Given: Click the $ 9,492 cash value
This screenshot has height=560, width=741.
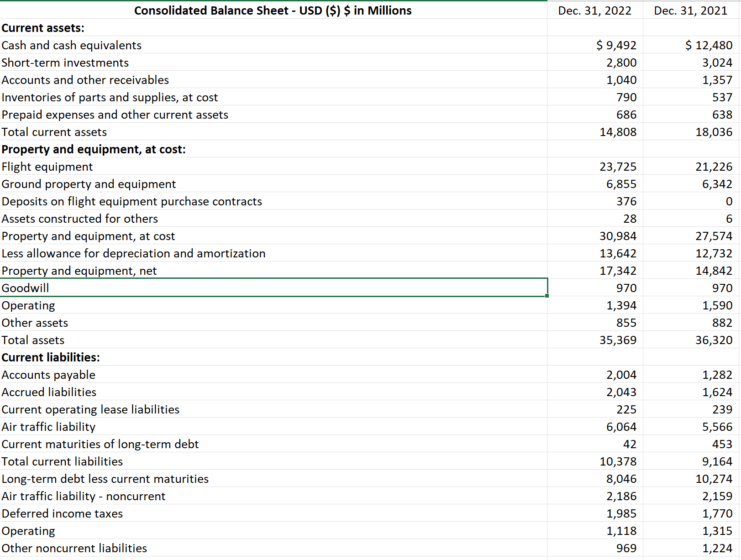Looking at the screenshot, I should (x=616, y=45).
